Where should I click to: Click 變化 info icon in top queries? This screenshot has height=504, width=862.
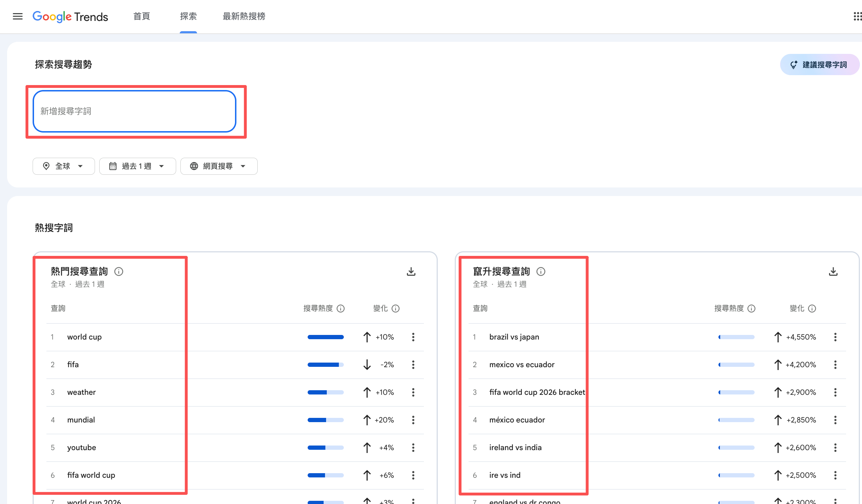[396, 309]
